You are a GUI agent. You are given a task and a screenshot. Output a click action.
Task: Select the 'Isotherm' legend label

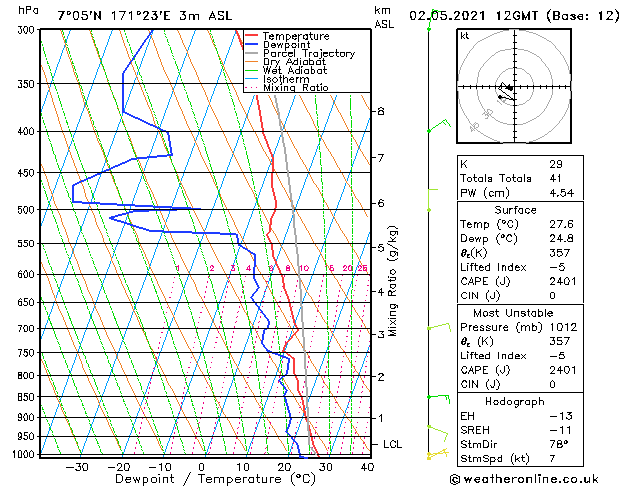point(286,79)
